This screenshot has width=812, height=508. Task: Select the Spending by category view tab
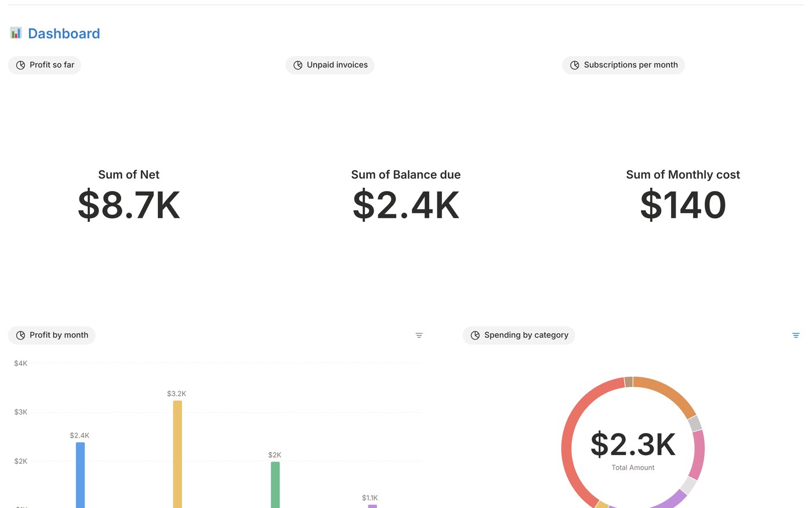519,336
